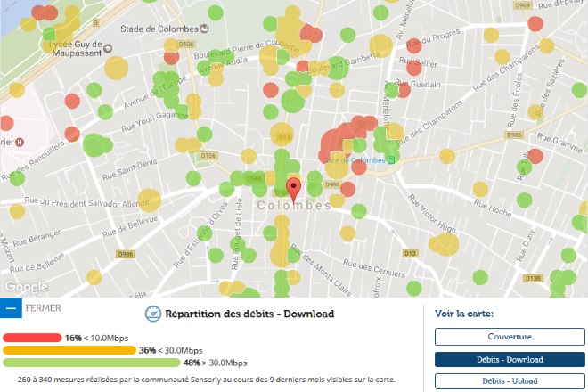
Task: Click the red 16% under 10.0Mbps bar
Action: [x=33, y=339]
